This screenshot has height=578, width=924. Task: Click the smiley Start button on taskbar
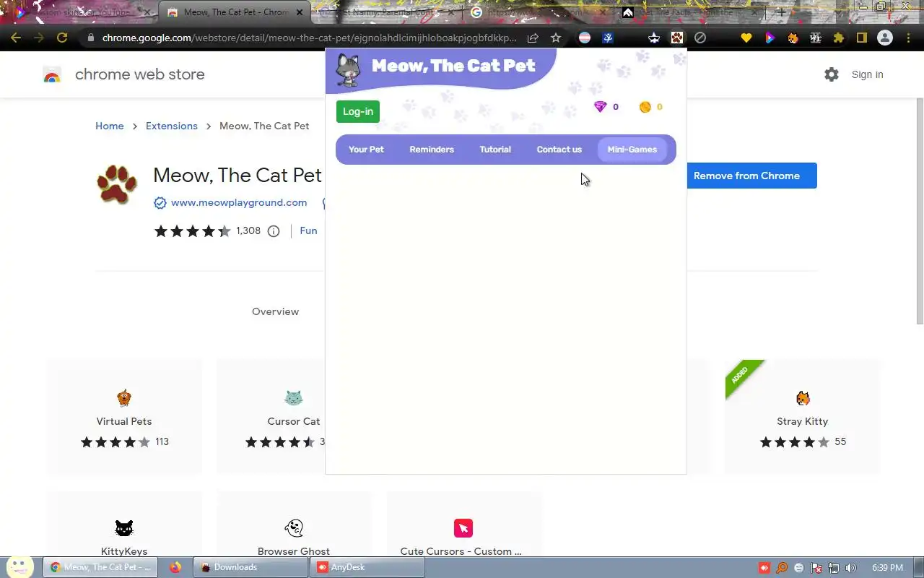[x=19, y=567]
